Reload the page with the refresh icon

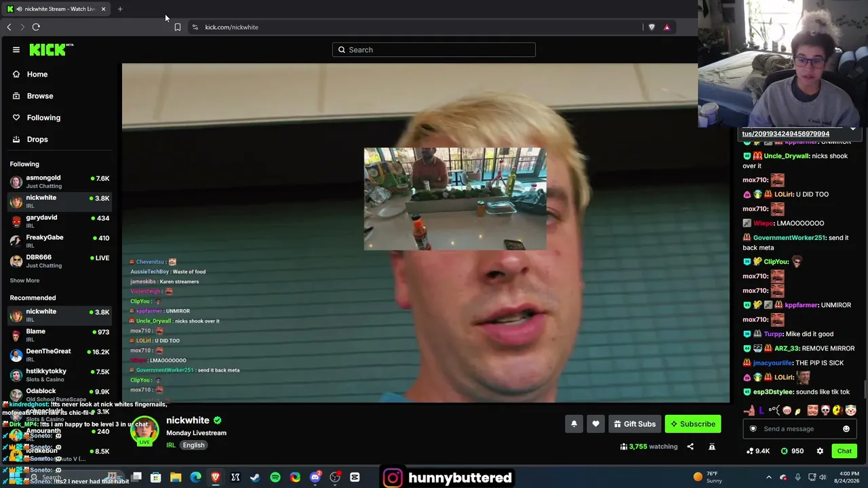[36, 27]
